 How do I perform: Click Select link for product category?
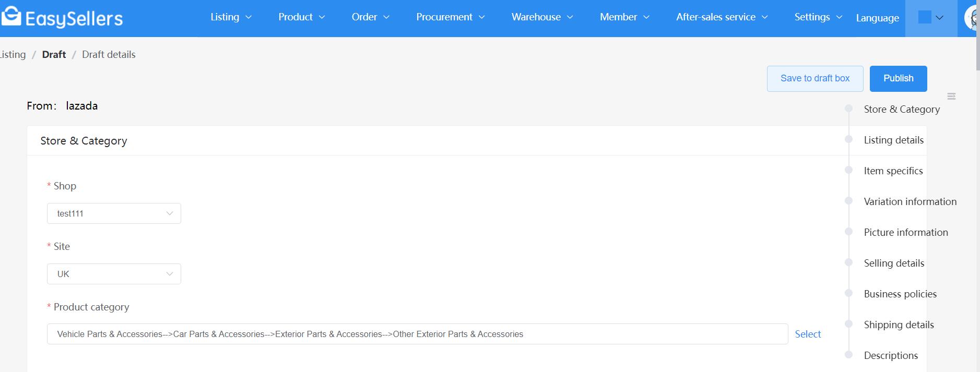pos(808,334)
